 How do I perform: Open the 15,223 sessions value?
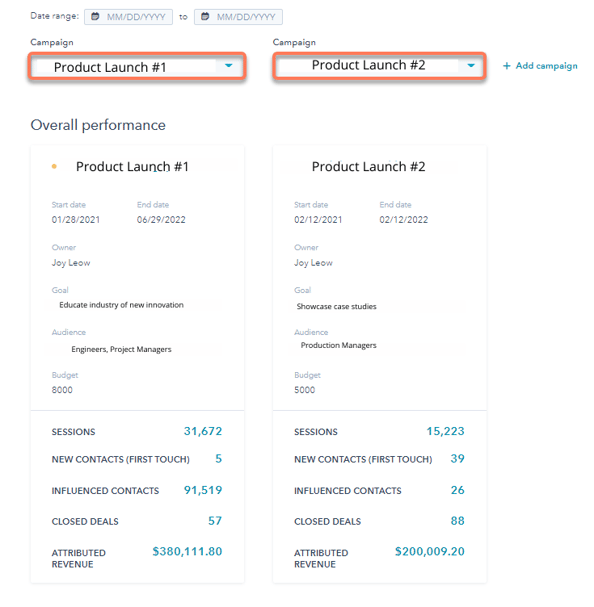pos(445,431)
